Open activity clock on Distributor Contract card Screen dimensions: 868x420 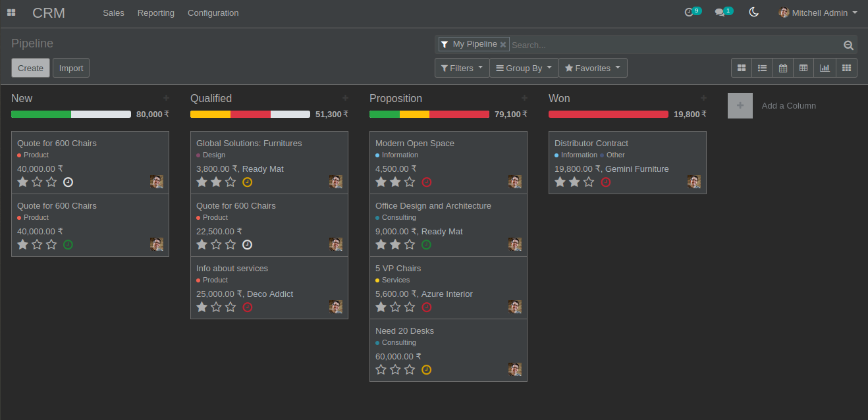click(x=606, y=182)
